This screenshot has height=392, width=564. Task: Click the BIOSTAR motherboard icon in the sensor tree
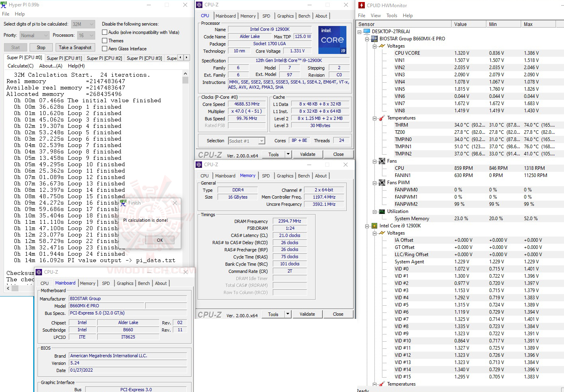pyautogui.click(x=374, y=39)
